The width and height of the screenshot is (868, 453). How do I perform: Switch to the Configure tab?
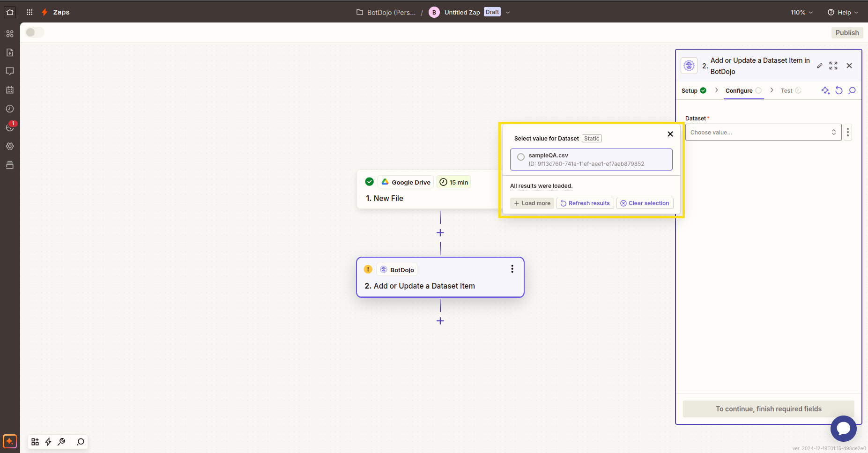point(744,90)
